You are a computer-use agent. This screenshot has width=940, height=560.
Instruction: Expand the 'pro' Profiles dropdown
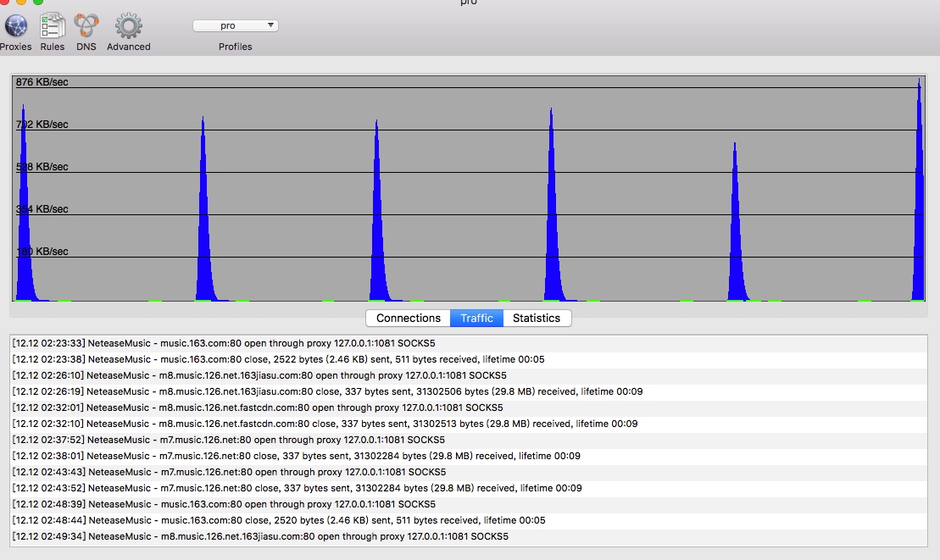[x=236, y=25]
